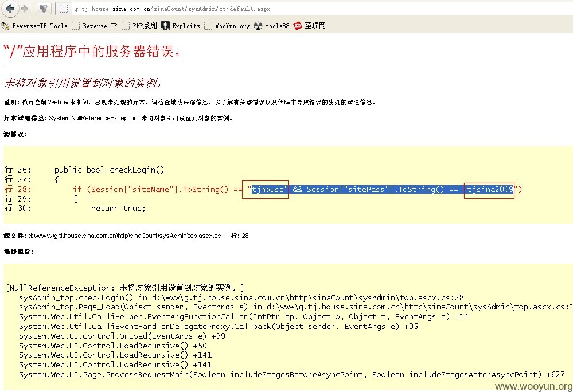
Task: Click the Exploits bookmark icon
Action: click(x=165, y=26)
